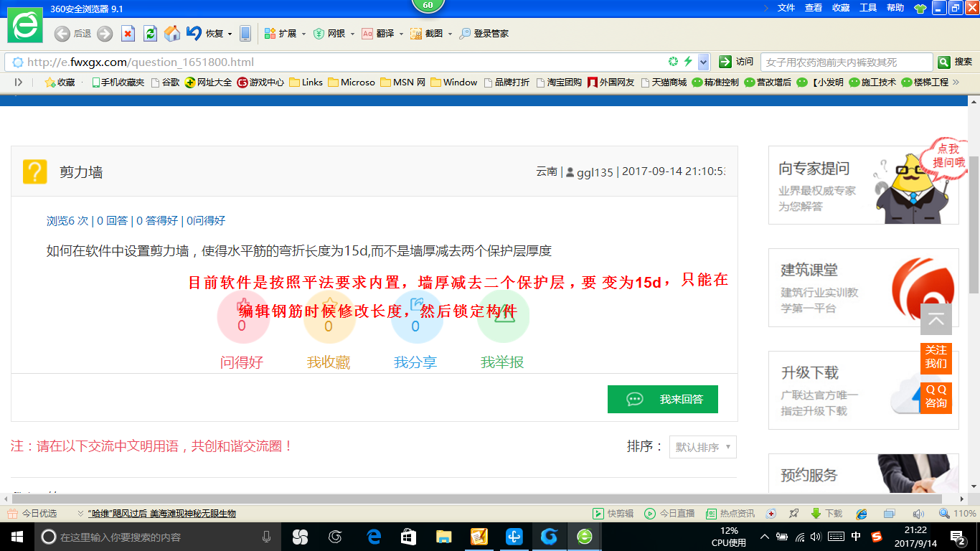Open 热点资讯 in status bar

730,514
